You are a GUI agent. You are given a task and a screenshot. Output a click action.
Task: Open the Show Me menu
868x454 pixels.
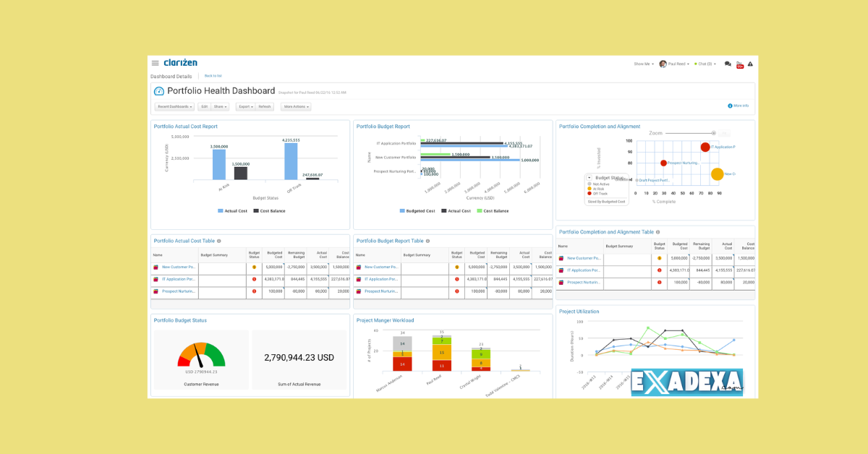(x=643, y=64)
